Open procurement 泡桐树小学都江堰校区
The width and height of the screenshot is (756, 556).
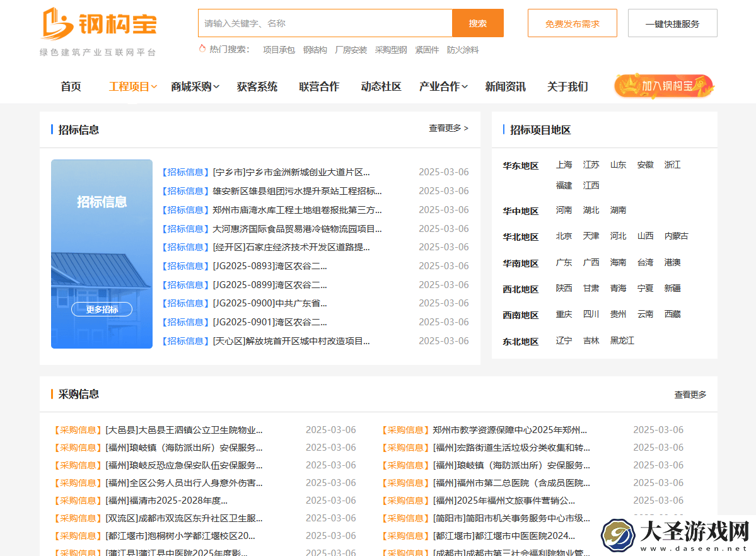click(x=180, y=536)
